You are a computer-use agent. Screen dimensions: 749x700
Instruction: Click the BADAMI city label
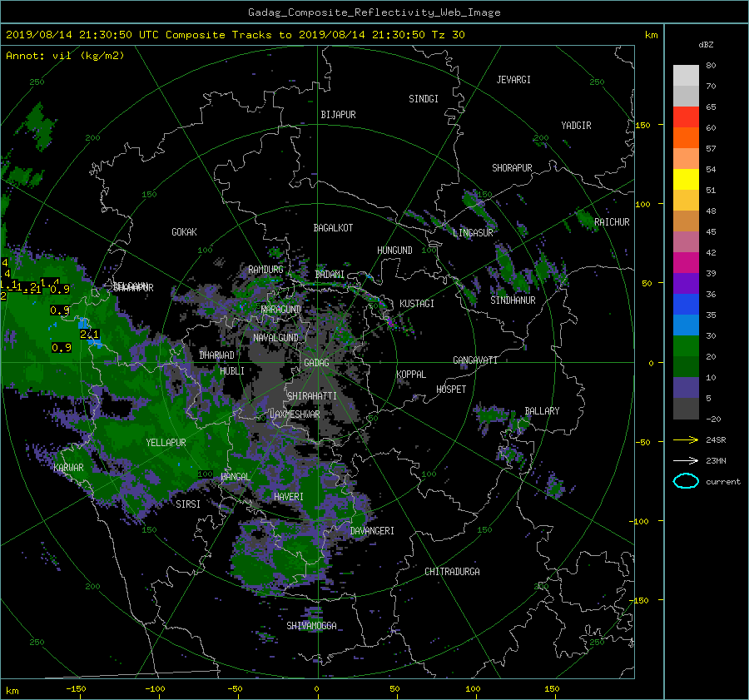pos(330,275)
